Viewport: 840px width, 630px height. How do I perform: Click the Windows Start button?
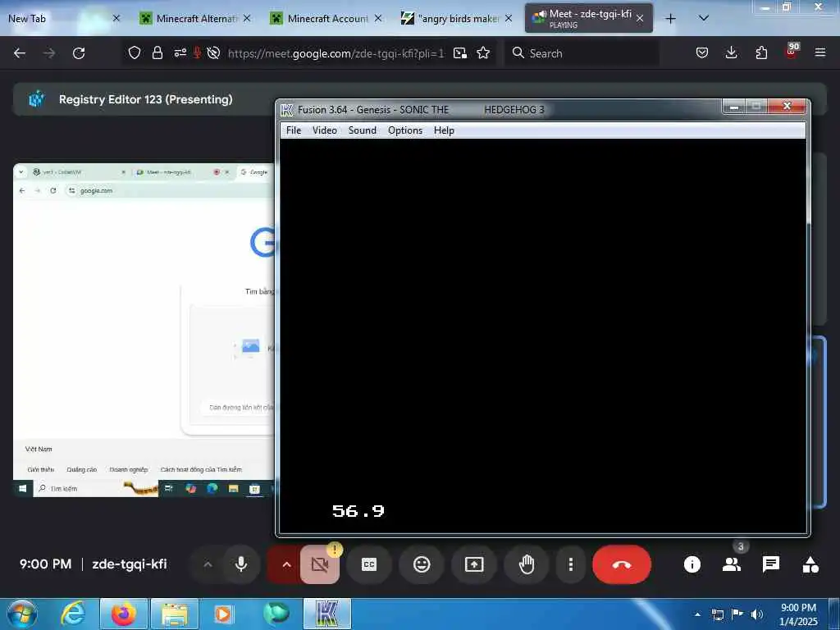click(x=22, y=614)
